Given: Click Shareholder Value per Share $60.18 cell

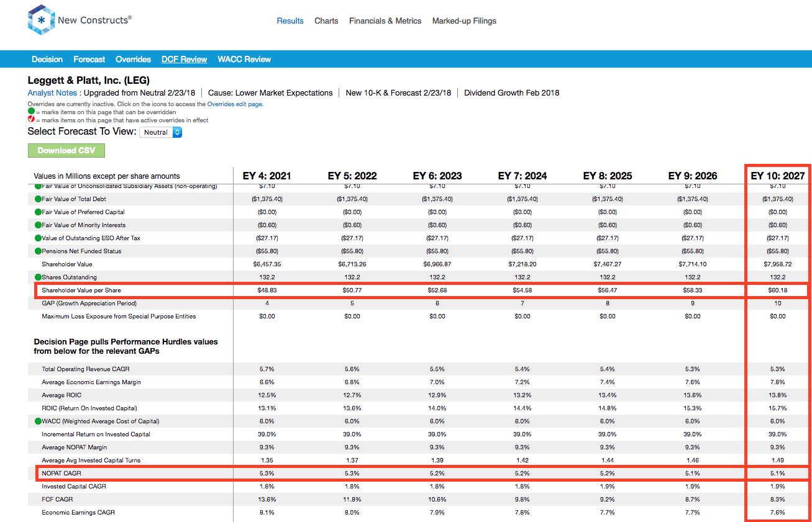Looking at the screenshot, I should point(778,290).
